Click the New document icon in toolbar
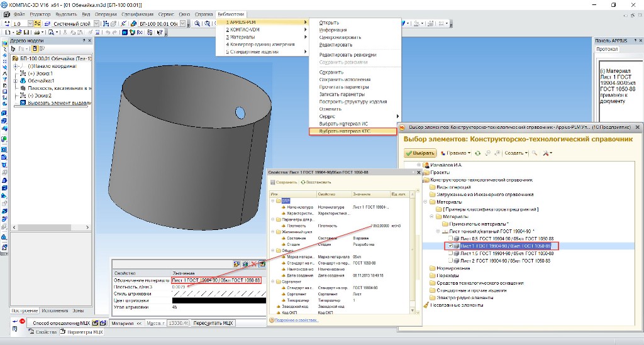This screenshot has width=644, height=345. pyautogui.click(x=8, y=32)
